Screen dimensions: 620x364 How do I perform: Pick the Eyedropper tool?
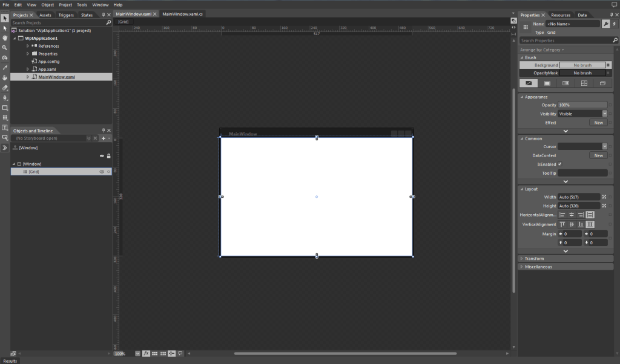[5, 68]
